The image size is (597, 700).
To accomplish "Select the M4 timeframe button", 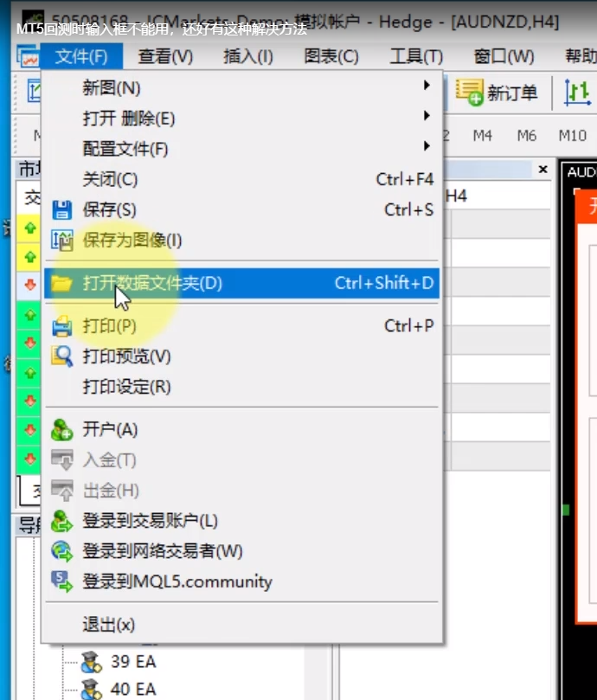I will (x=482, y=135).
